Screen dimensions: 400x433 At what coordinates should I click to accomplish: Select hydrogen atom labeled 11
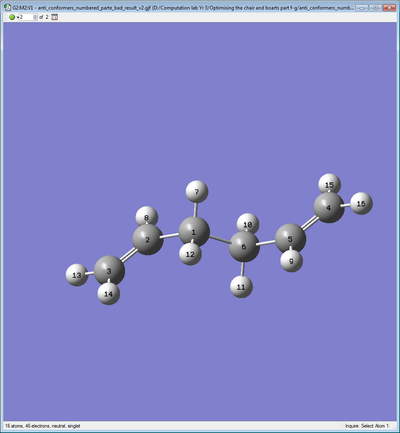[241, 287]
